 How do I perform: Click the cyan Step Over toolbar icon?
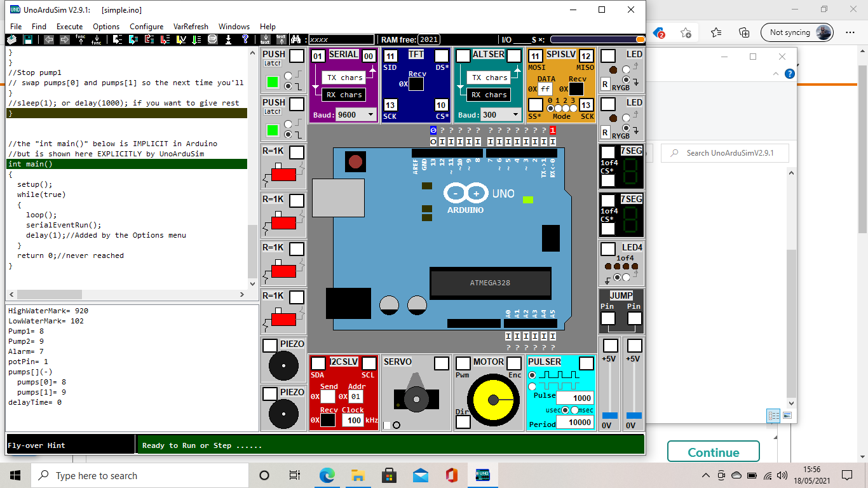coord(133,39)
